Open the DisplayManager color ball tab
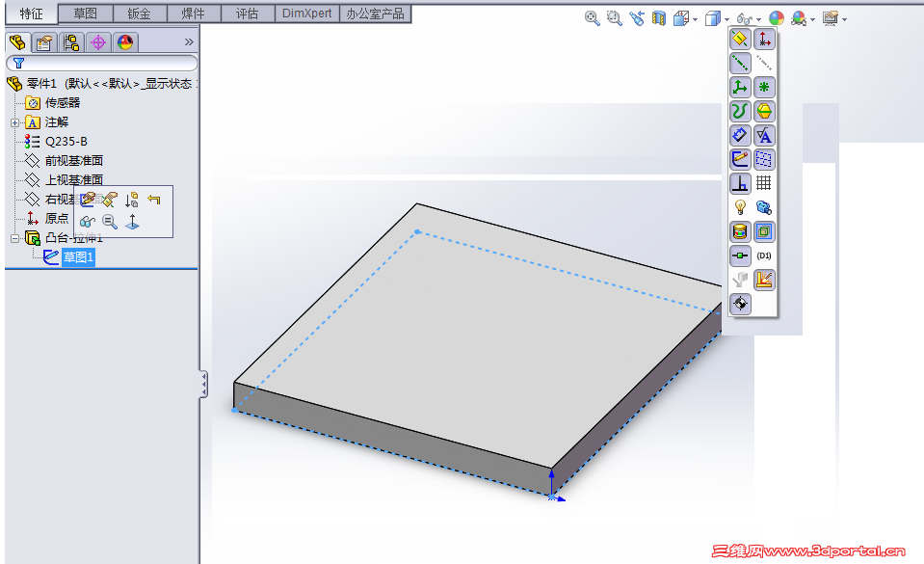Screen dimensions: 924x564 [x=125, y=42]
